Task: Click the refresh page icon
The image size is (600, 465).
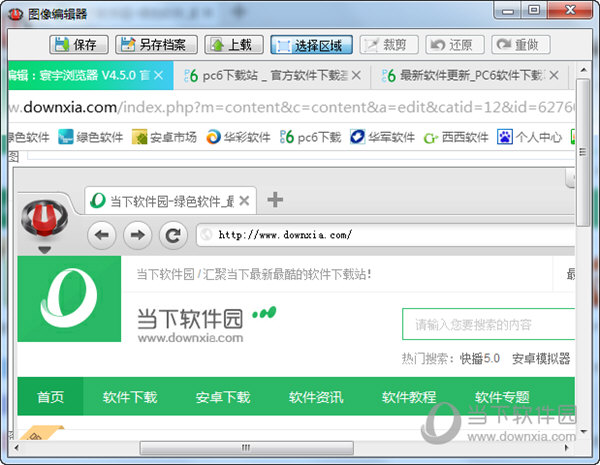Action: click(173, 235)
